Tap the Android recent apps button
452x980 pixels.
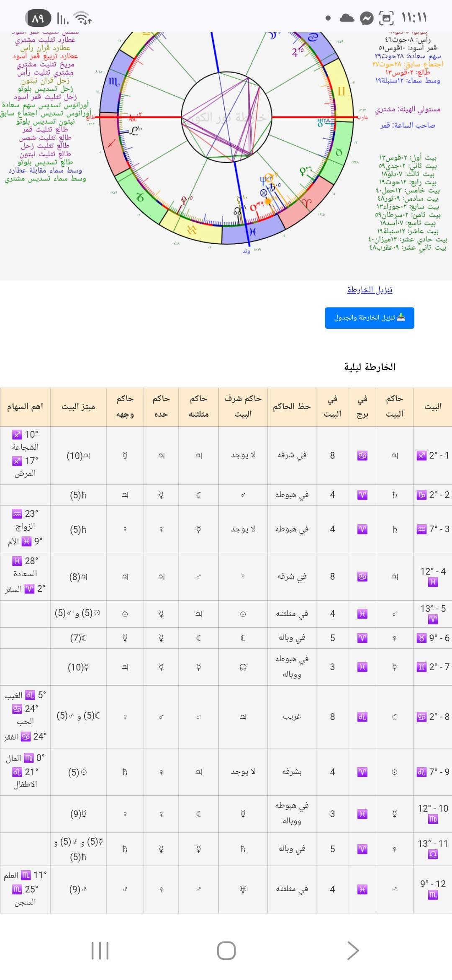[x=100, y=950]
